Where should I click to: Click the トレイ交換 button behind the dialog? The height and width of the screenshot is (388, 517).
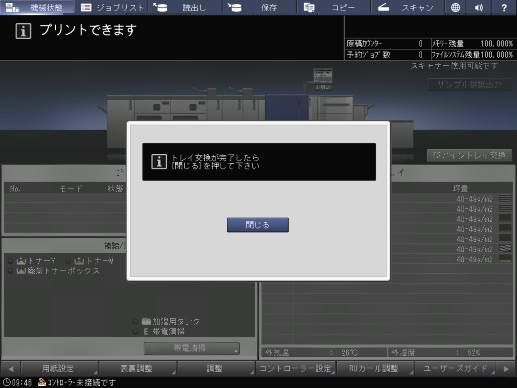point(469,155)
